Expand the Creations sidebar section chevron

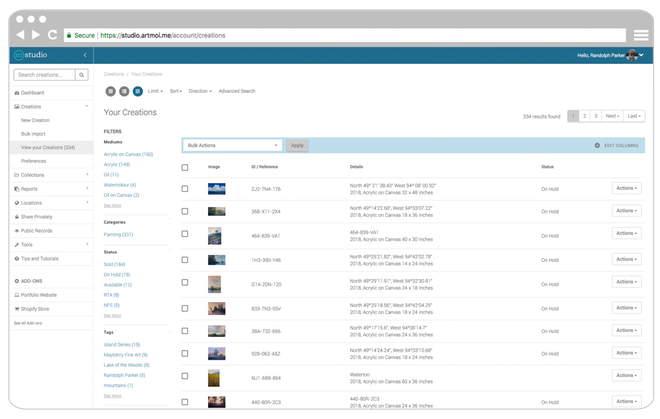coord(87,106)
